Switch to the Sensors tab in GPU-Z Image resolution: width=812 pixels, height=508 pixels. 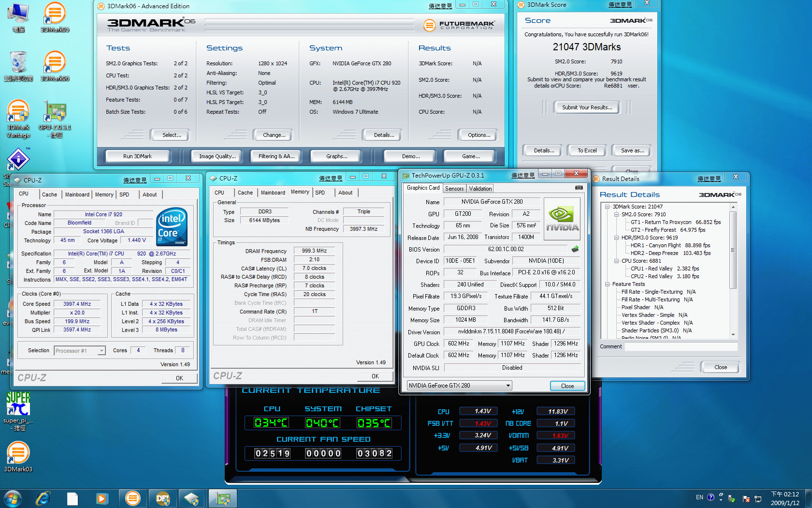click(454, 189)
